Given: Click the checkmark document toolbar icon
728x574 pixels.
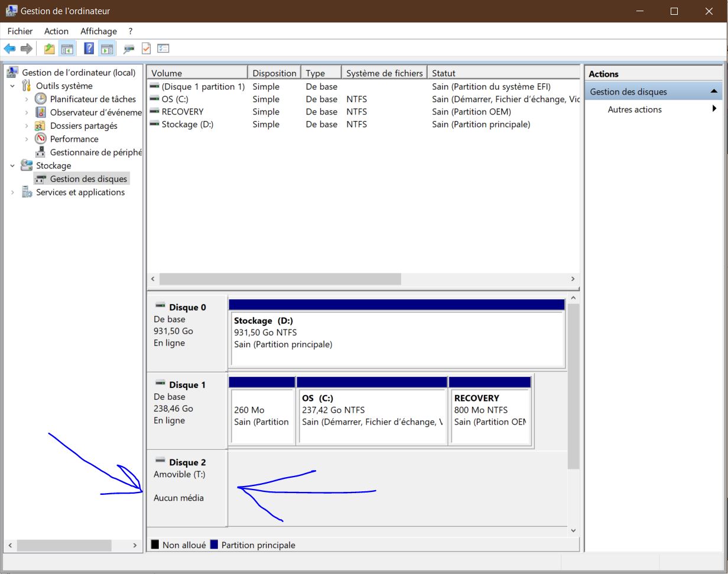Looking at the screenshot, I should point(146,48).
